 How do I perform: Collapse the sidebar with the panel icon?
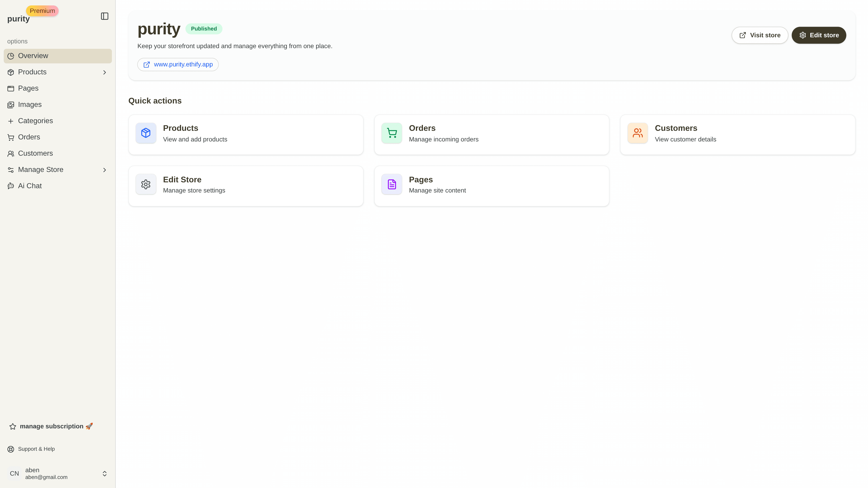point(104,16)
